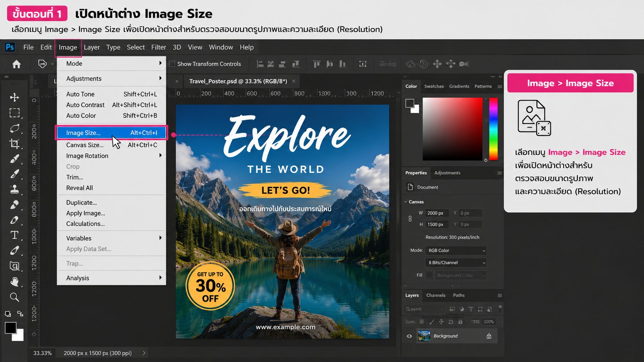Choose Reveal All from the menu
This screenshot has height=362, width=644.
112,188
